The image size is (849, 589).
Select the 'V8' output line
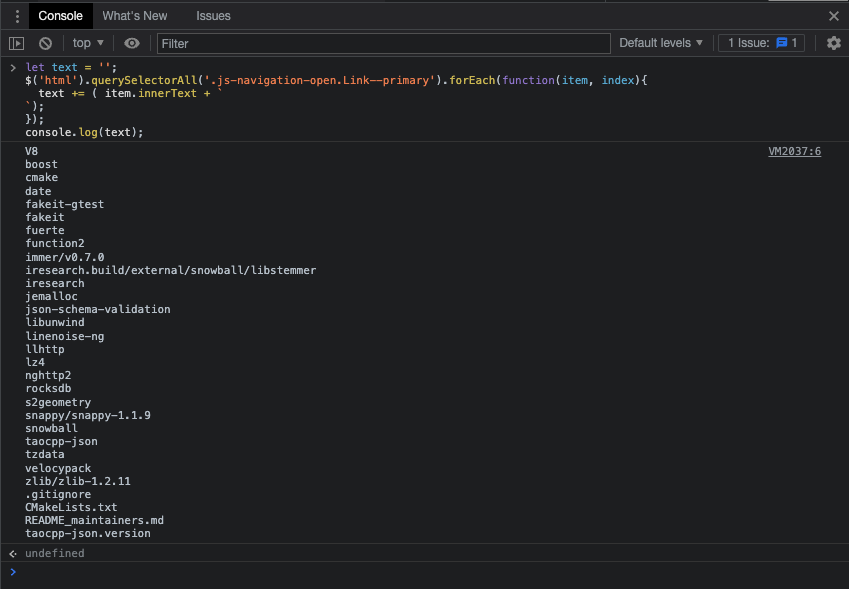pyautogui.click(x=31, y=152)
